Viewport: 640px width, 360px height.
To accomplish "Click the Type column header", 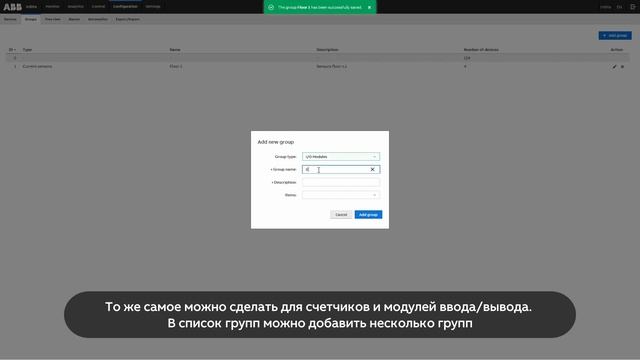I will [27, 50].
